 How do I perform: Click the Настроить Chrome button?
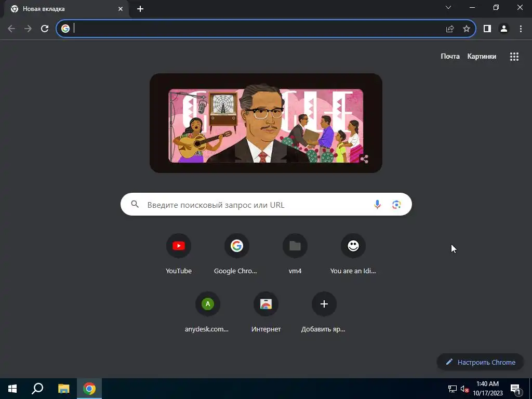(x=480, y=362)
